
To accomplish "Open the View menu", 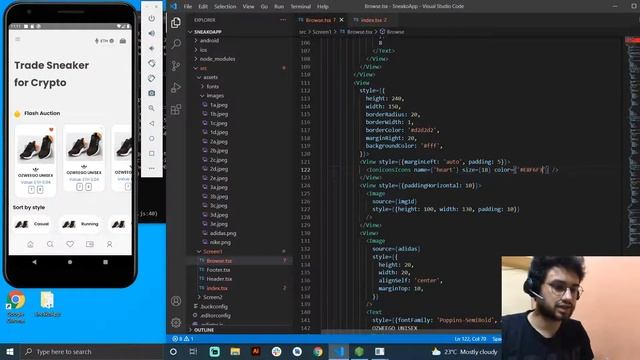I will click(x=248, y=7).
